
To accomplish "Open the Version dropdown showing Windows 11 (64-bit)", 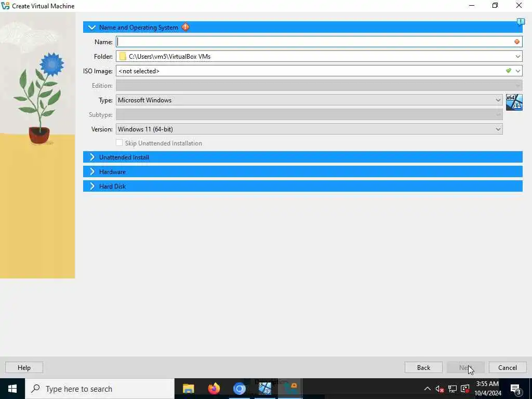I will (309, 129).
